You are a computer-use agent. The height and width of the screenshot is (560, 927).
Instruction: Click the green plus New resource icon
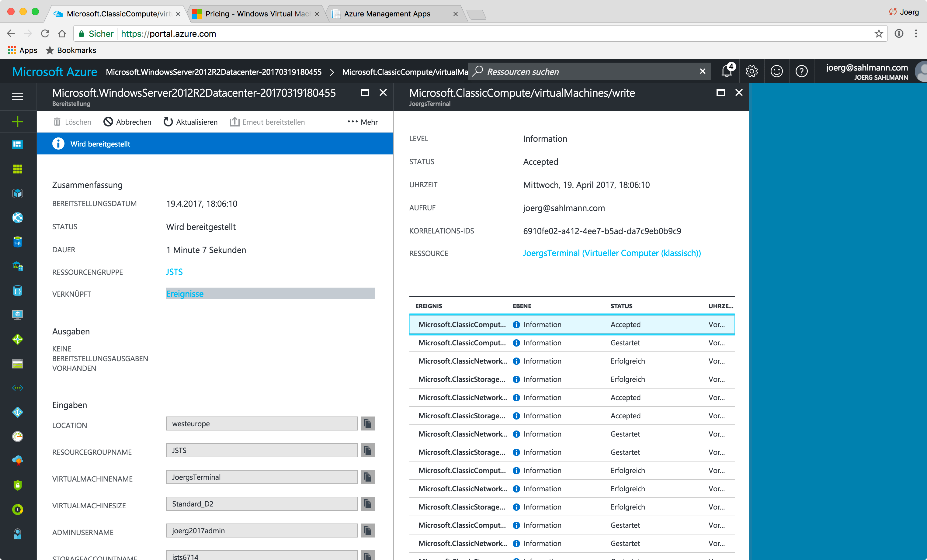tap(18, 122)
